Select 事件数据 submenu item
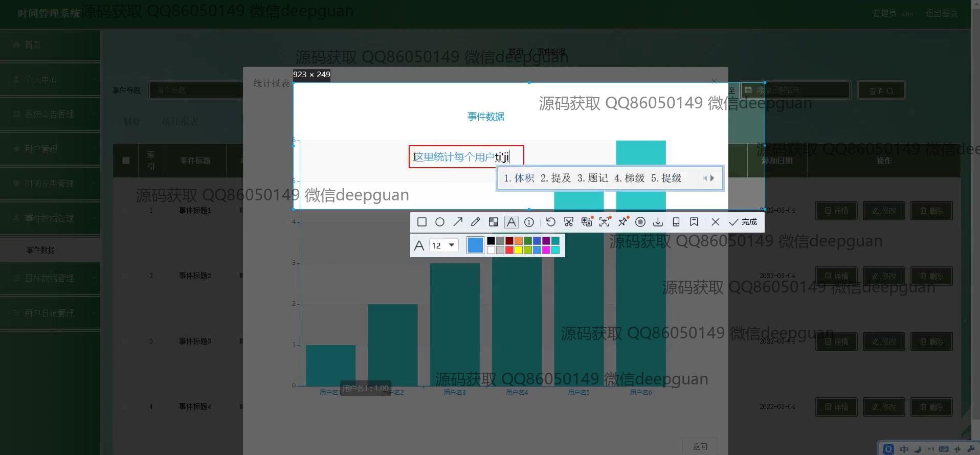 tap(50, 250)
